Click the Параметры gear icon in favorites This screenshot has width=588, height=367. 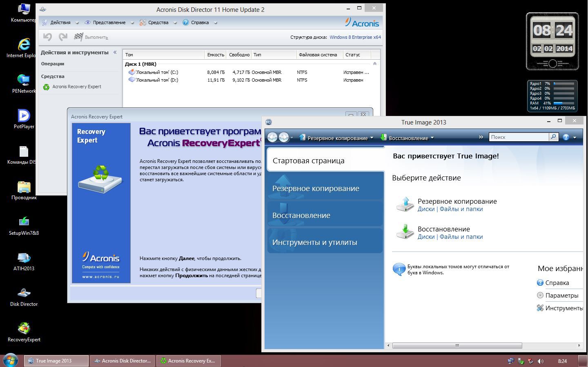[x=540, y=295]
